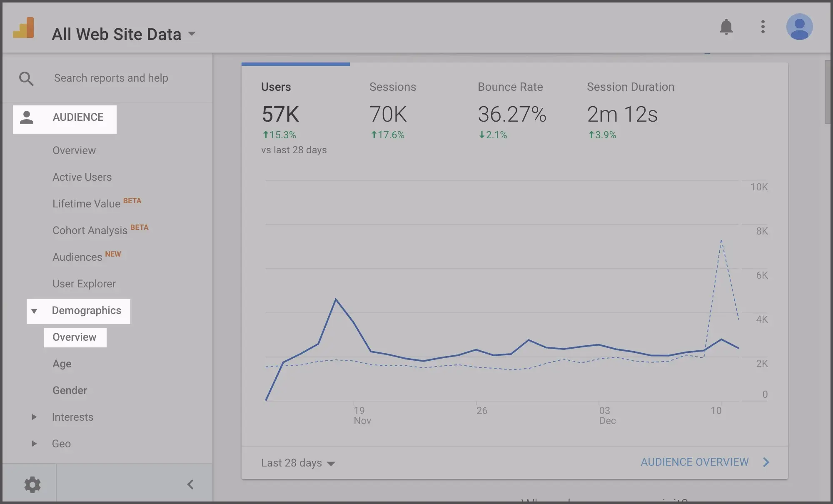This screenshot has height=504, width=833.
Task: Open the Cohort Analysis report
Action: point(90,230)
